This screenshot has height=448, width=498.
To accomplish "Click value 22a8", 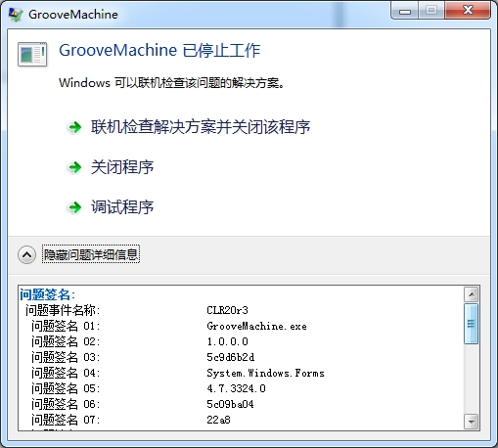I will [218, 420].
